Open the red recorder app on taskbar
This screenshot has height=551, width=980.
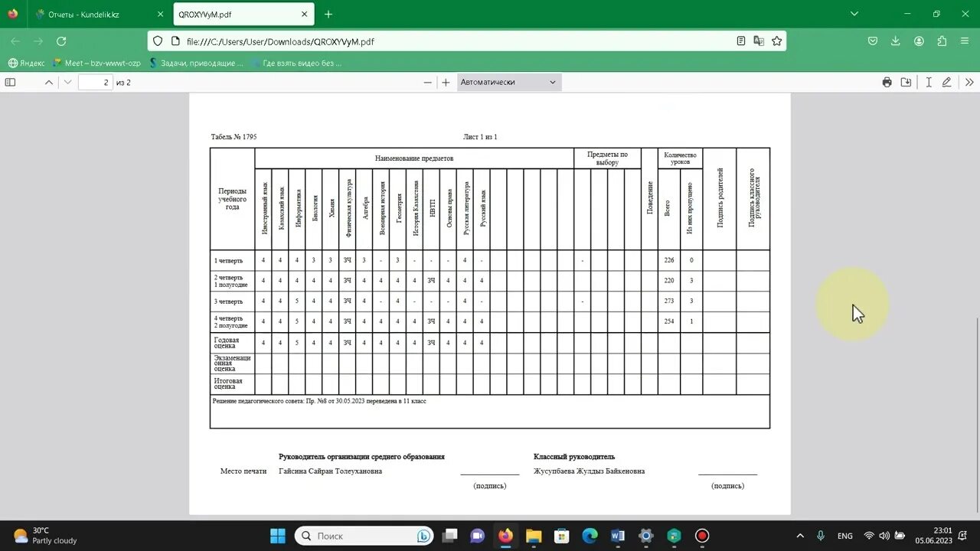click(702, 536)
